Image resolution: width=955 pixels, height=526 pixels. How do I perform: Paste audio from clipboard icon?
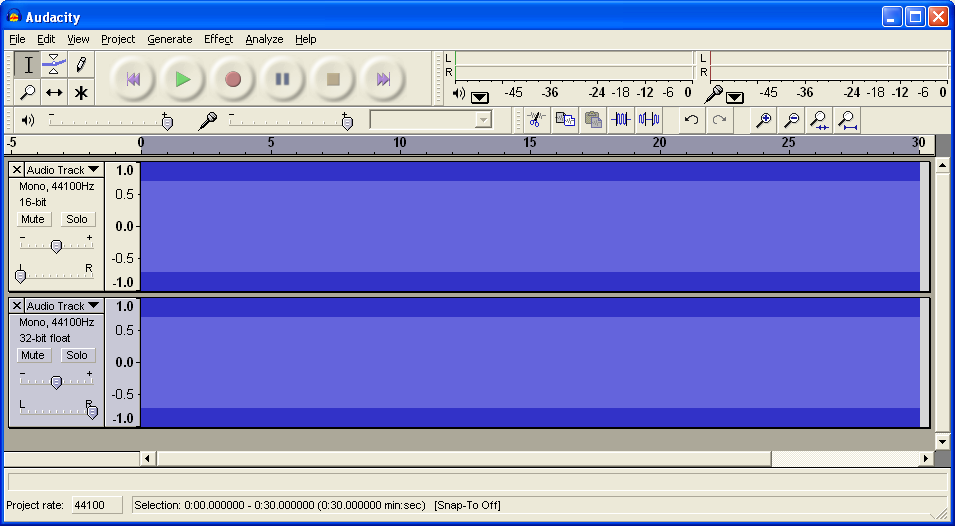593,120
